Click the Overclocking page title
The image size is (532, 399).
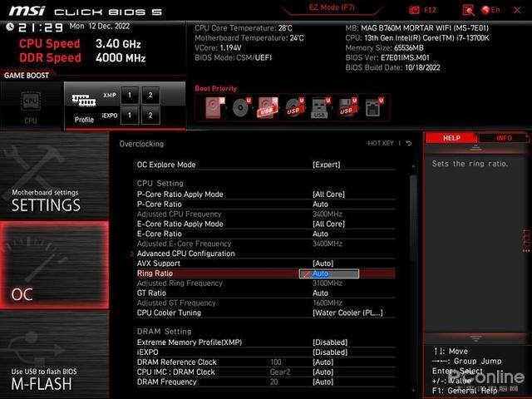pyautogui.click(x=141, y=144)
